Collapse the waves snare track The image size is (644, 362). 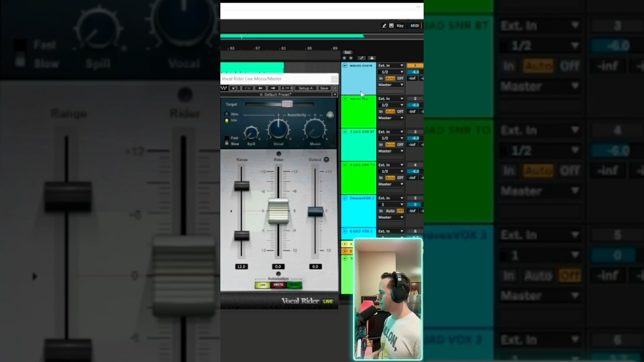tap(345, 65)
